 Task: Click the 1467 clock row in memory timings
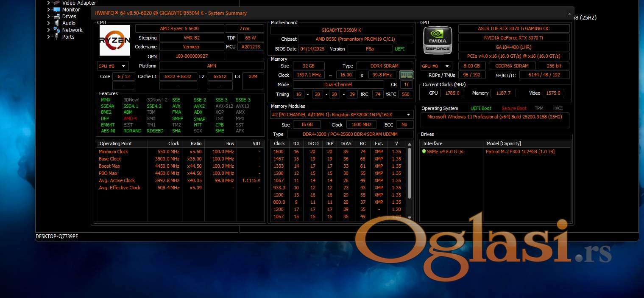pos(337,159)
